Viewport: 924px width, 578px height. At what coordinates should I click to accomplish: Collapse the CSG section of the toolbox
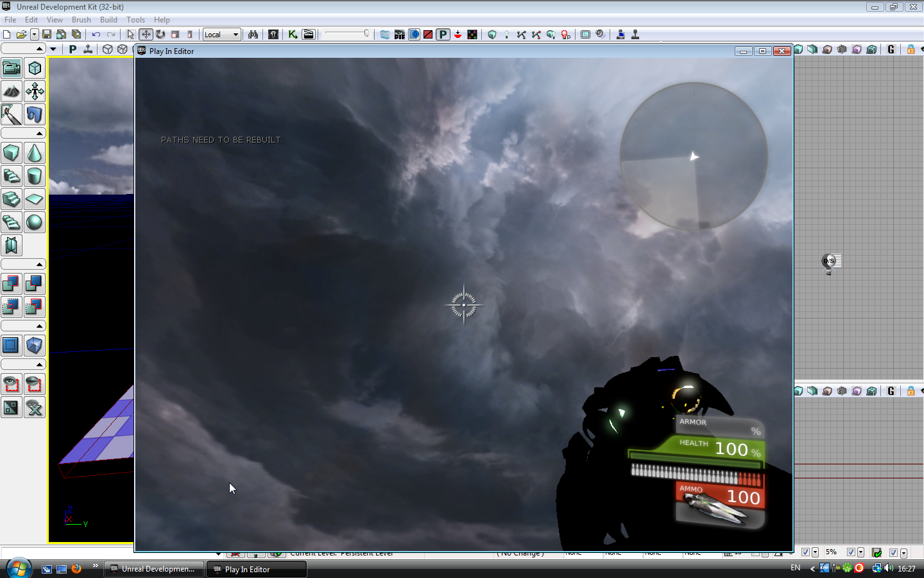tap(23, 265)
